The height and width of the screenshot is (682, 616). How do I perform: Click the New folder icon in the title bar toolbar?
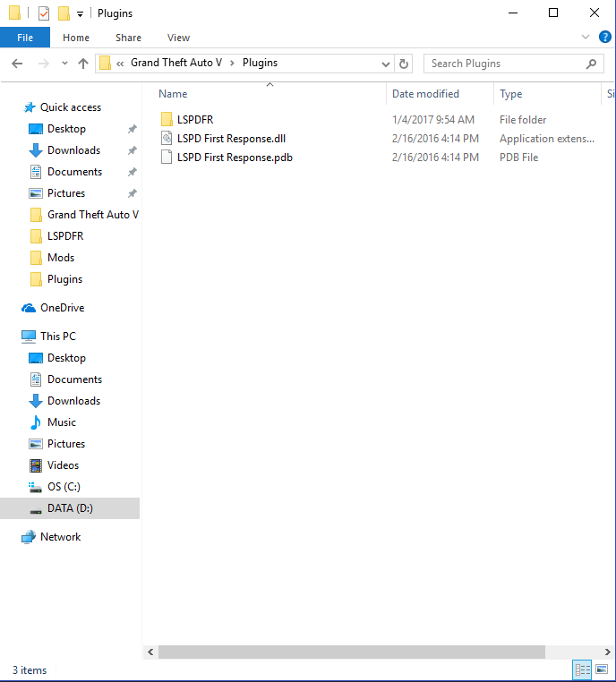tap(64, 13)
